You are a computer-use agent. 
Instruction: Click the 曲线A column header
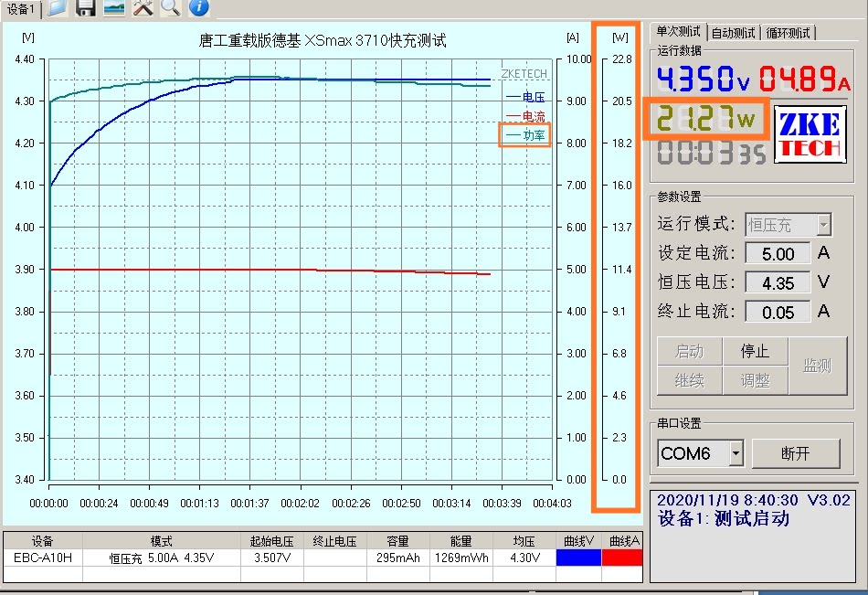(622, 541)
